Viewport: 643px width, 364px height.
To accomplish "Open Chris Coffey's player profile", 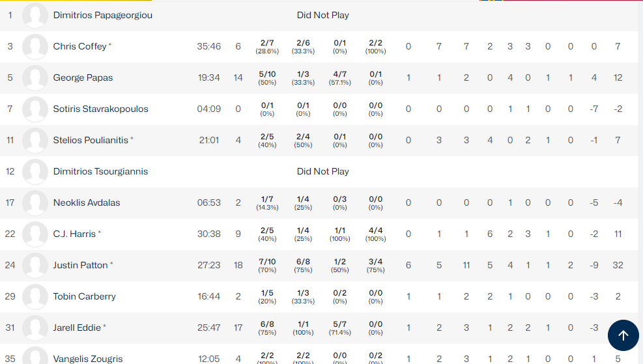I will (79, 46).
